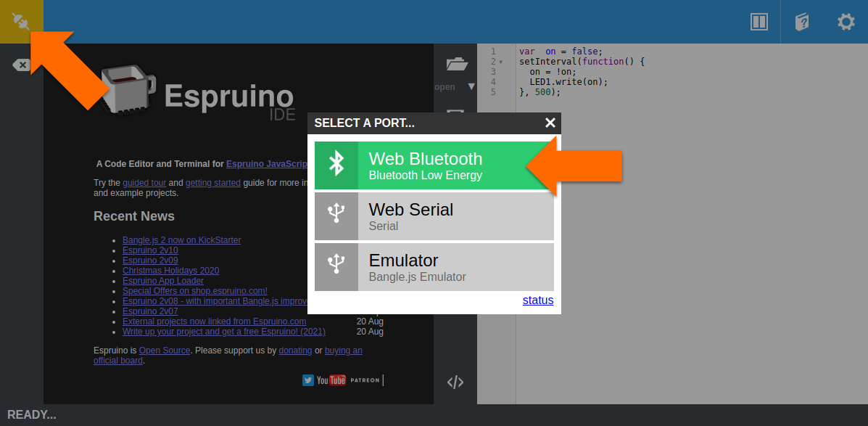
Task: Open Espruino App Loader news item
Action: [x=162, y=281]
